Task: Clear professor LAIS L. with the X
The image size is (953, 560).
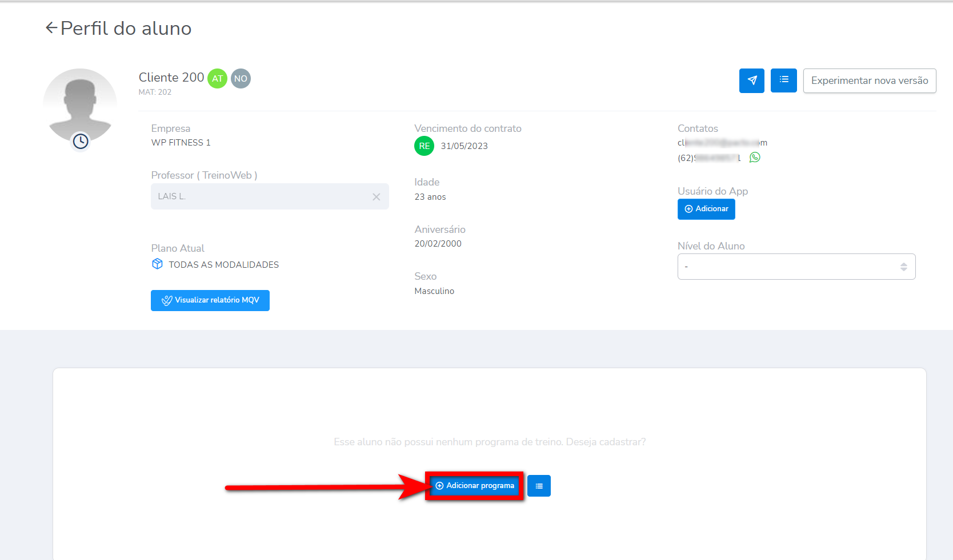Action: point(376,197)
